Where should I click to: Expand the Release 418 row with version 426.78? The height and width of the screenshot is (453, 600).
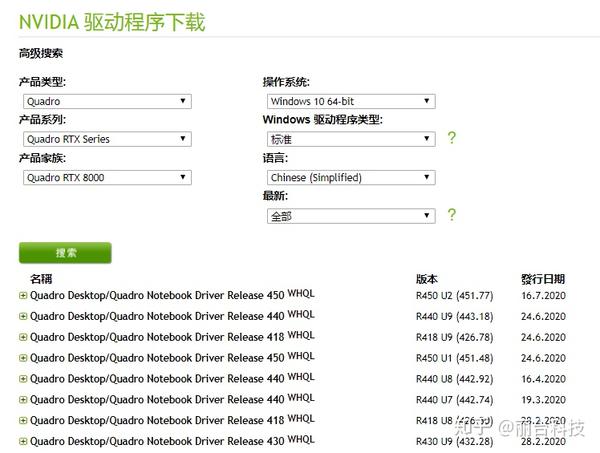[x=23, y=337]
